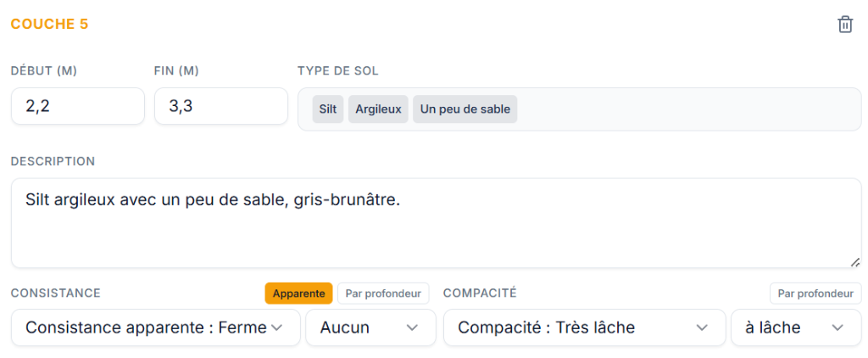Screen dimensions: 868x358
Task: Click the Début (m) field showing 2,2
Action: click(78, 106)
